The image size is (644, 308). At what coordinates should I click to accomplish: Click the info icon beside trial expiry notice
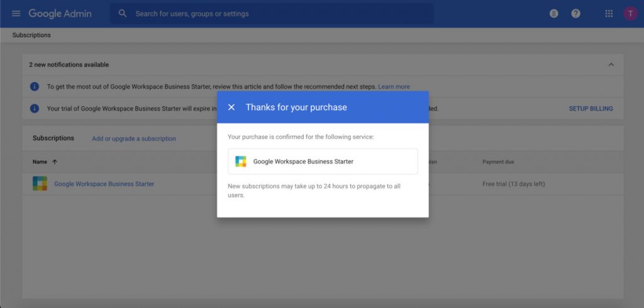pyautogui.click(x=35, y=108)
